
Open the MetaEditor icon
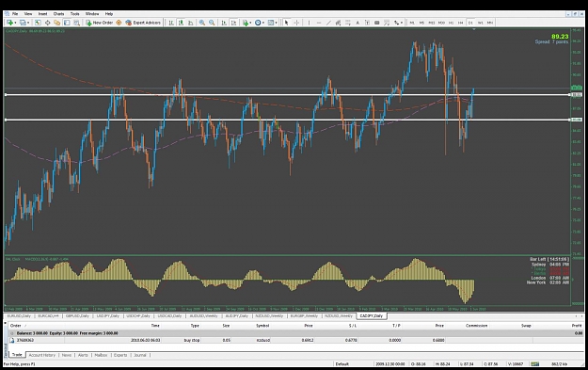tap(119, 23)
